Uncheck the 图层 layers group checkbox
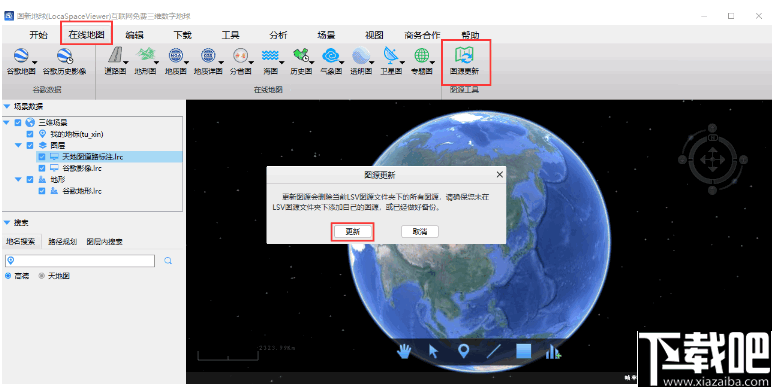Image resolution: width=773 pixels, height=387 pixels. 30,145
